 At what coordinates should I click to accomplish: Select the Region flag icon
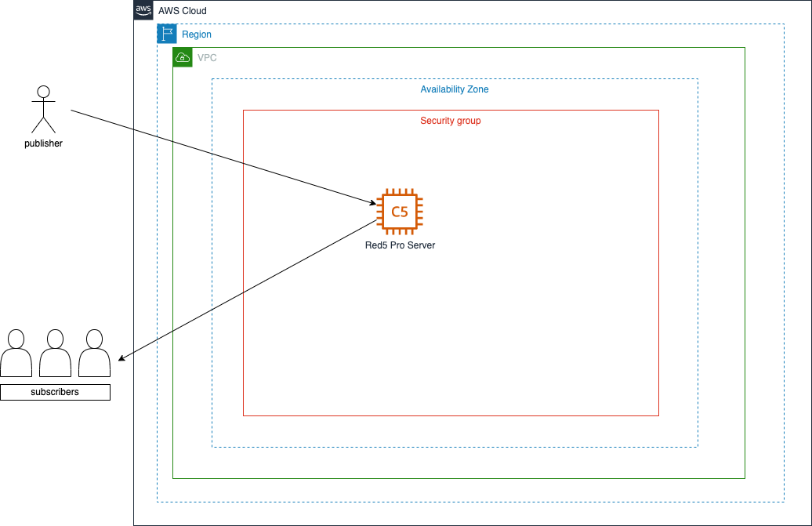[167, 34]
